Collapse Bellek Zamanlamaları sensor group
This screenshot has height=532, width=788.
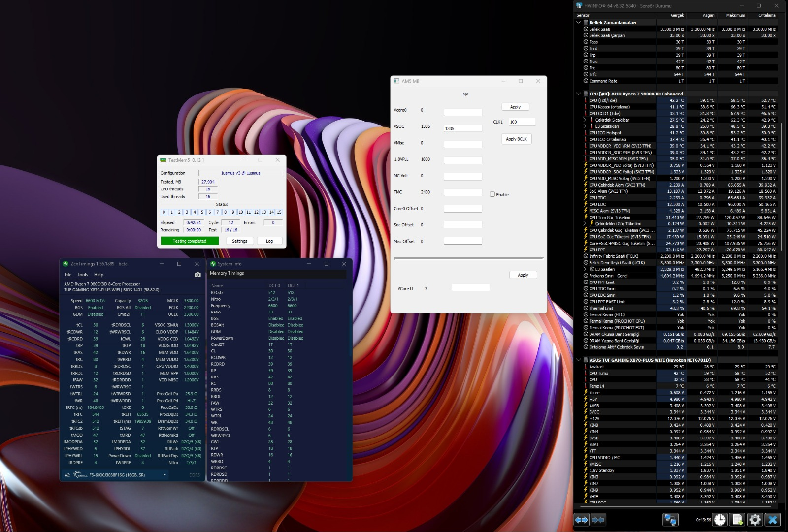(x=578, y=22)
